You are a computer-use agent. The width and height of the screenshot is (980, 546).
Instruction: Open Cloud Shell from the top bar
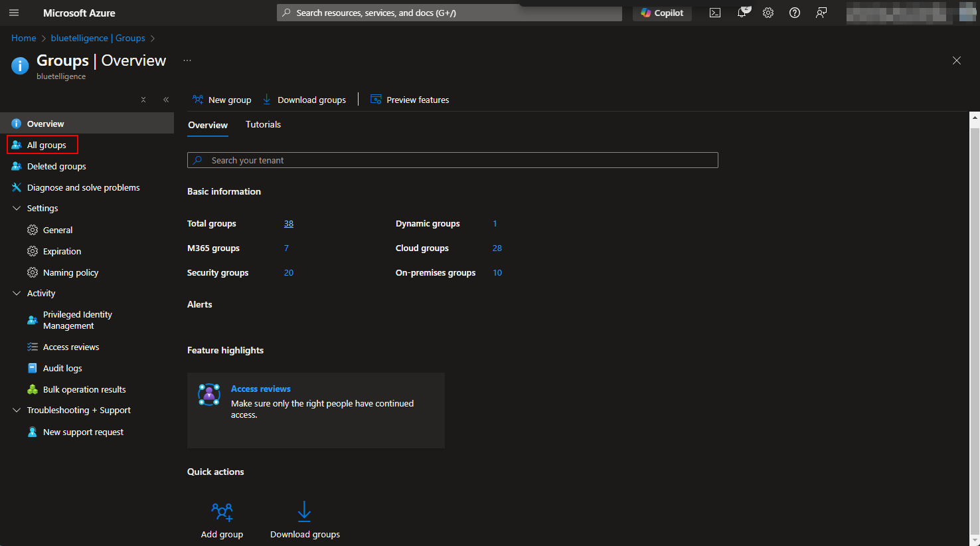tap(715, 13)
